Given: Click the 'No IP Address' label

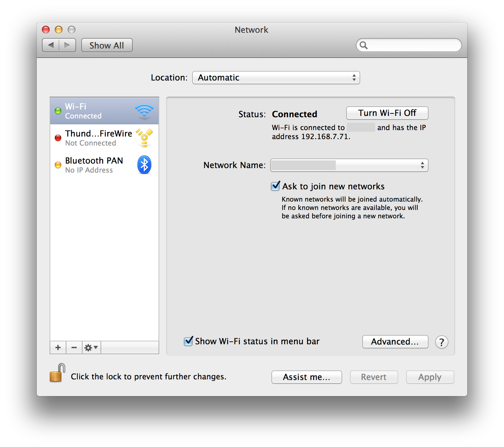Looking at the screenshot, I should click(x=89, y=170).
